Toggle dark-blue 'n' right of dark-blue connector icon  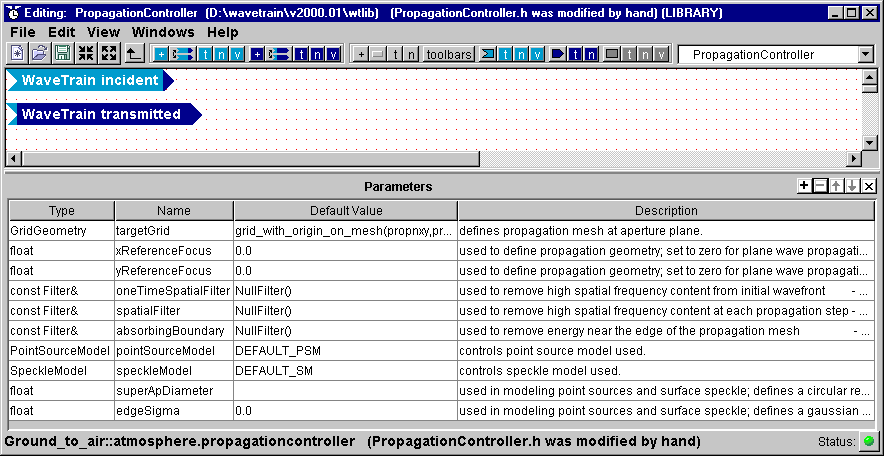[317, 54]
